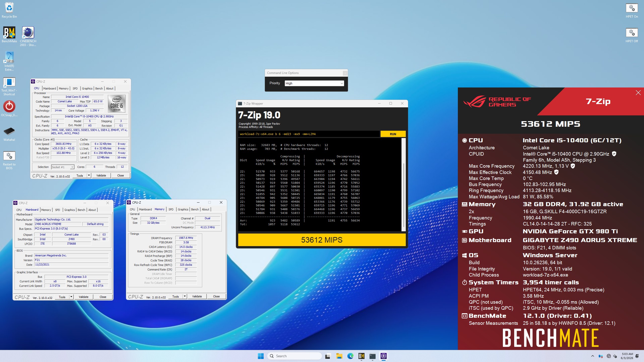Expand Tools dropdown arrow in Mainboard window
Image resolution: width=644 pixels, height=362 pixels.
coord(71,297)
